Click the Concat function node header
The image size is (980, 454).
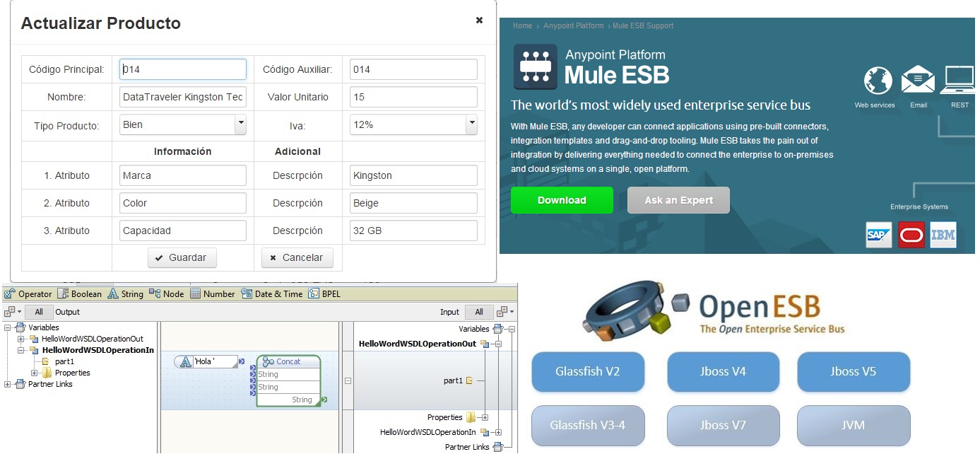(x=288, y=361)
